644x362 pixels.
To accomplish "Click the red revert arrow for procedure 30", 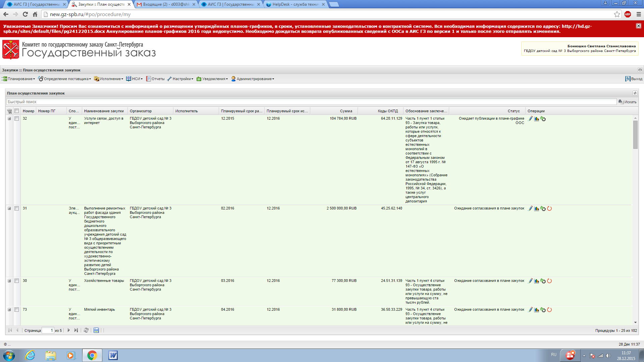I will tap(549, 281).
